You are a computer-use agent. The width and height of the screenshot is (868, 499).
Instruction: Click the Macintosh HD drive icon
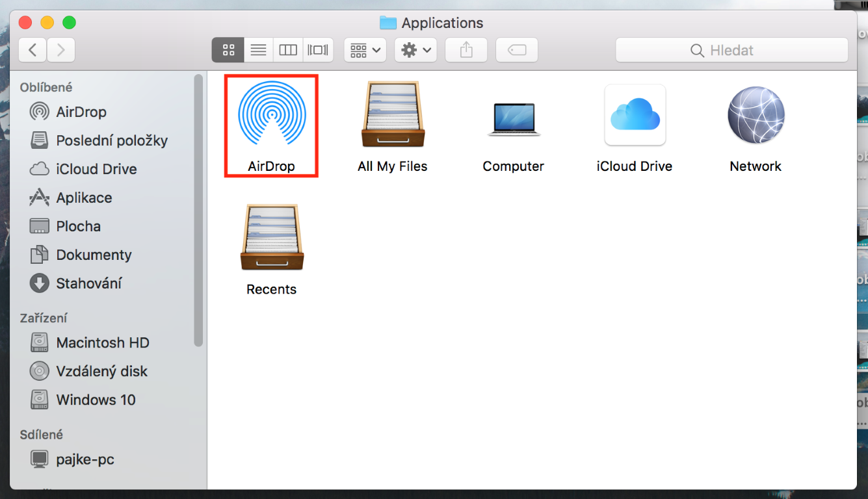coord(40,342)
